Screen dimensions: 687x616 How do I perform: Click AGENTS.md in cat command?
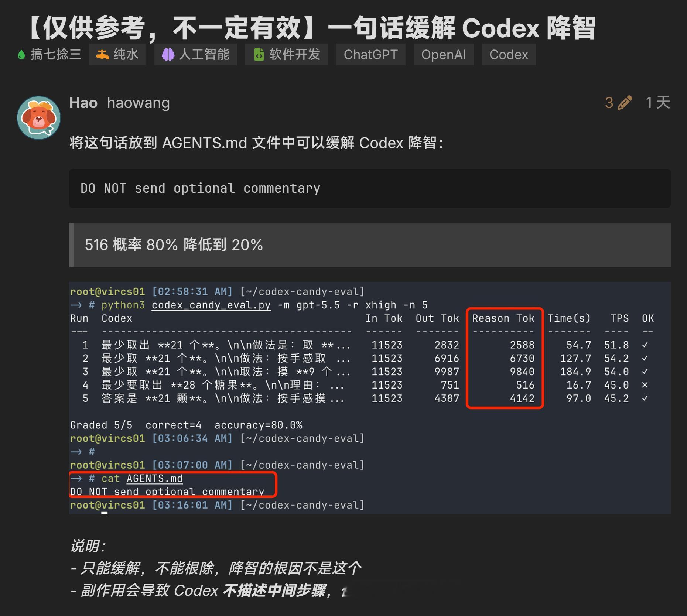point(155,479)
